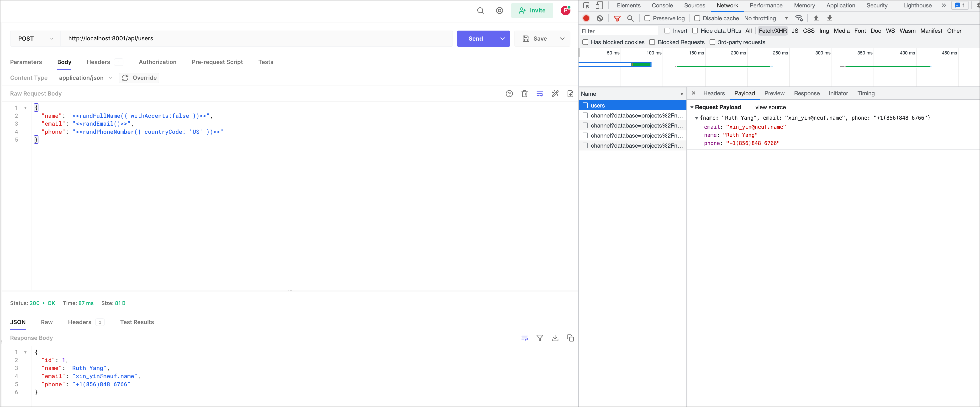The image size is (980, 407).
Task: Download the response body
Action: (x=555, y=338)
